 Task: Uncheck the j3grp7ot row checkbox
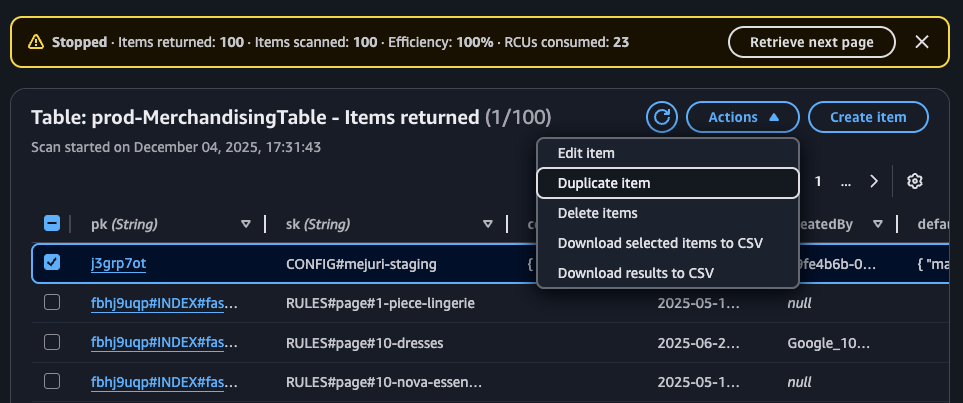tap(52, 263)
